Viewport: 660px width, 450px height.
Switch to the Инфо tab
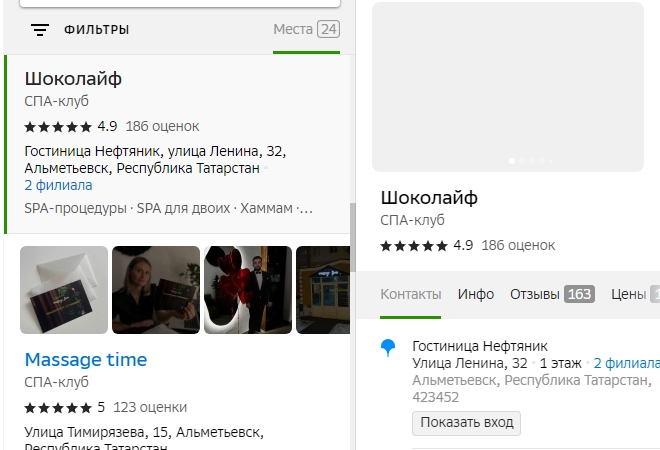476,294
